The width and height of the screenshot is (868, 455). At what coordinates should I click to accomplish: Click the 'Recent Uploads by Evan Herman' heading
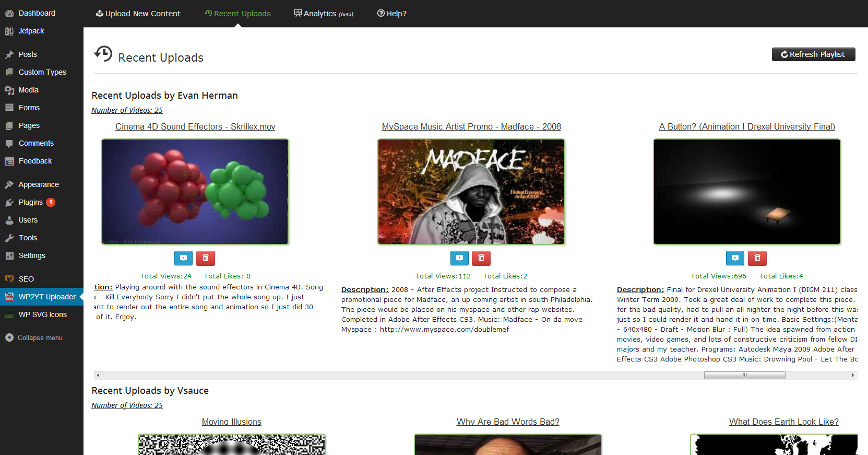[165, 96]
